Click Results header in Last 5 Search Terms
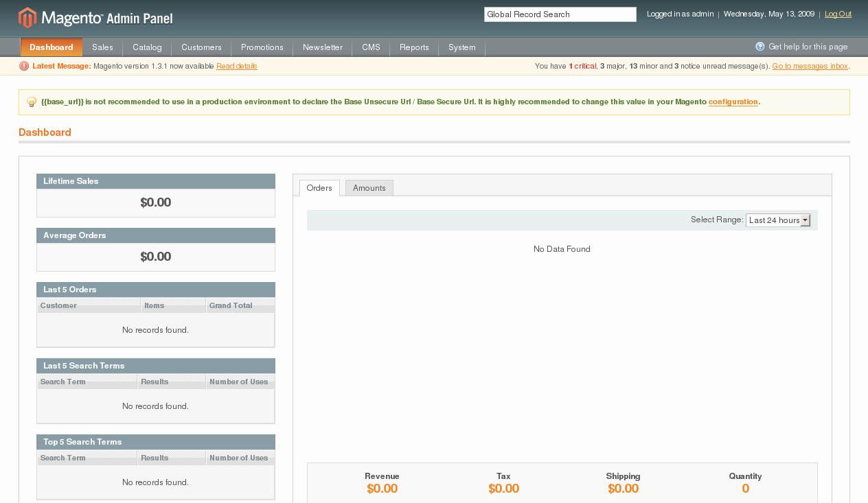This screenshot has height=503, width=868. click(172, 382)
